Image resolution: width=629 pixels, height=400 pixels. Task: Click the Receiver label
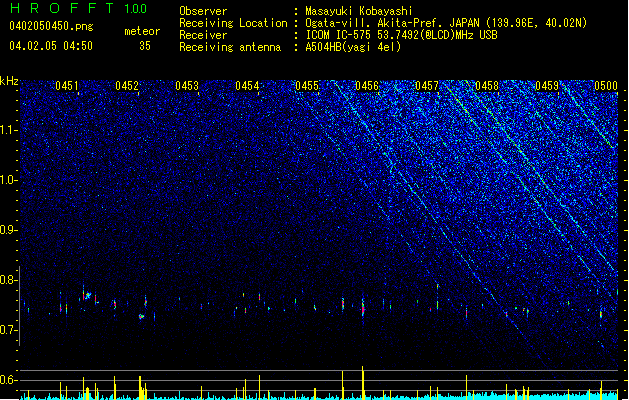click(x=203, y=35)
